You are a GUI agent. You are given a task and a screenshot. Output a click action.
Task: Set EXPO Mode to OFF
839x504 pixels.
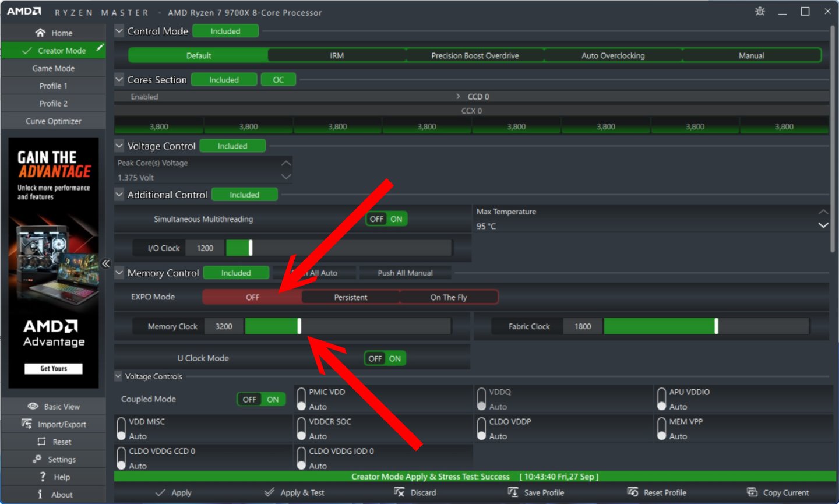pos(252,297)
